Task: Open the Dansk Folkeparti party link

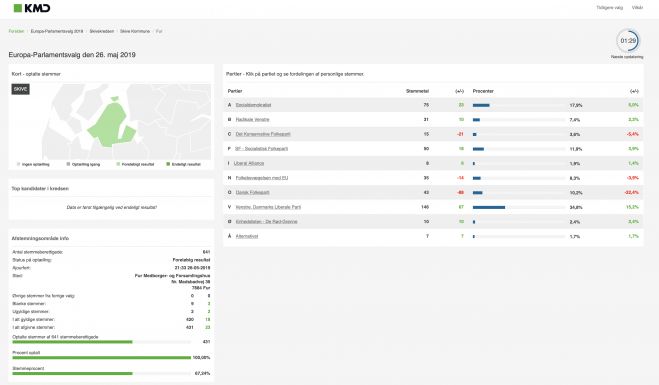Action: 252,192
